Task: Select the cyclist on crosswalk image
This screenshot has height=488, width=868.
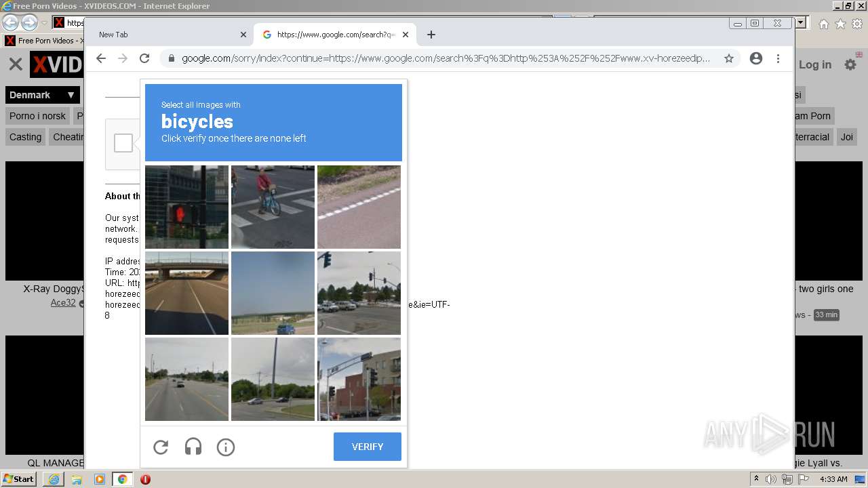Action: tap(273, 207)
